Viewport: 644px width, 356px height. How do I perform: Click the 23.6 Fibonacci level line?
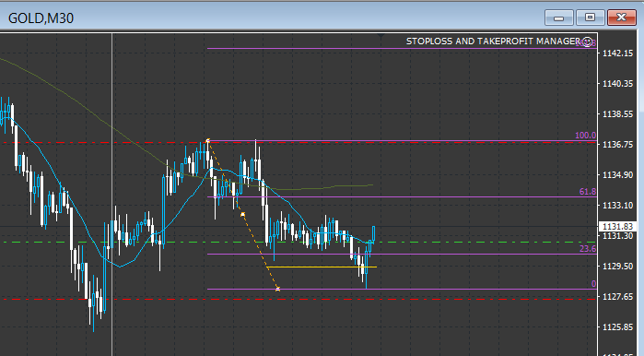click(402, 254)
